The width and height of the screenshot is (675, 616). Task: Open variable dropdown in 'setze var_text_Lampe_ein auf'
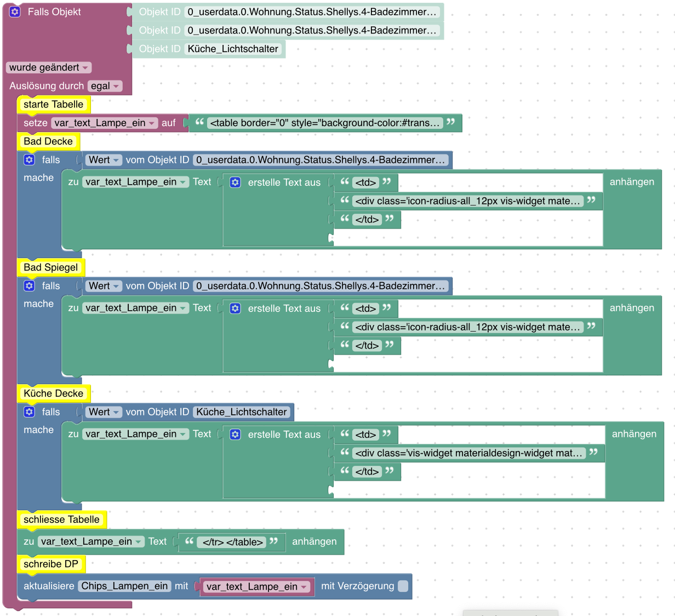105,123
